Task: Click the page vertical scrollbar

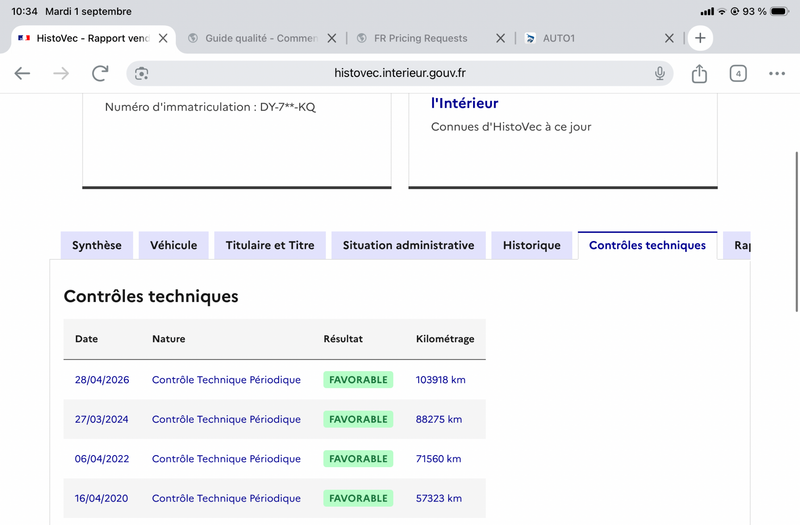Action: click(797, 232)
